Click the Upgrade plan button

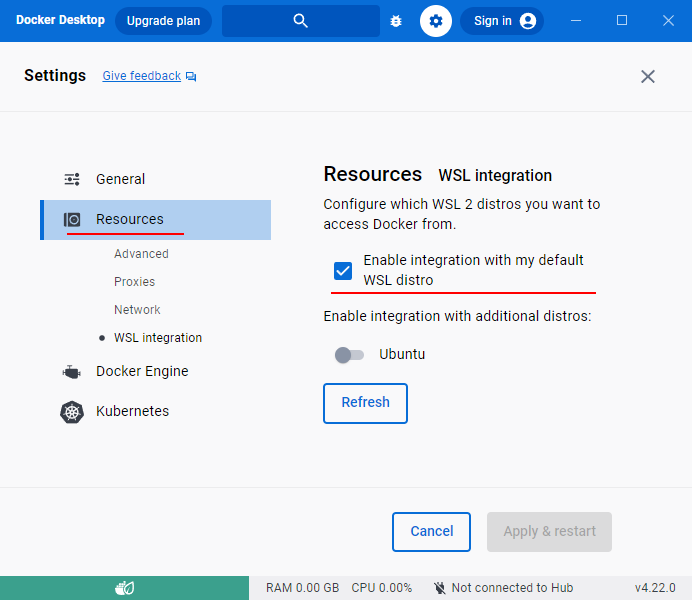[x=163, y=21]
